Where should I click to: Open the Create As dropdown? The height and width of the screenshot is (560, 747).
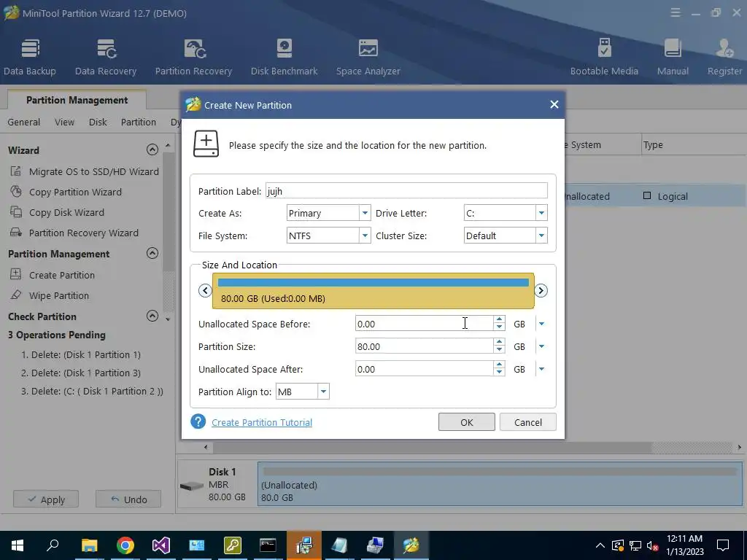coord(365,213)
